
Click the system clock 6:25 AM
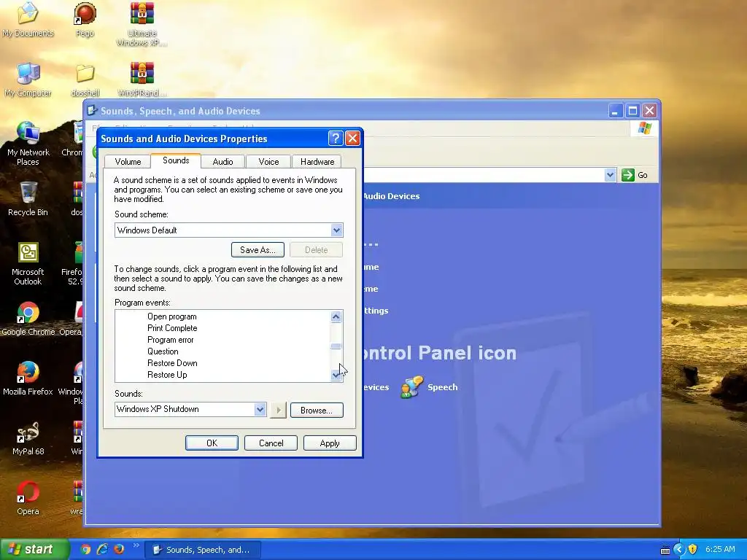(x=720, y=549)
